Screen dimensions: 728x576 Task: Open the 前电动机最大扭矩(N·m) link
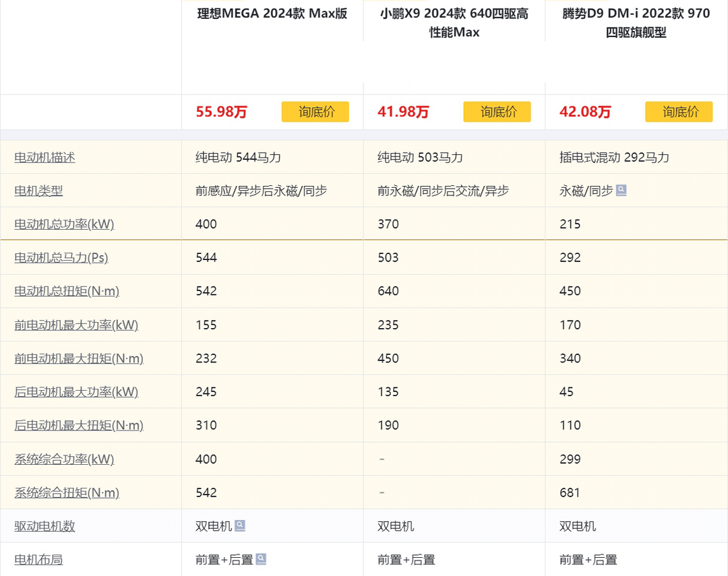[x=79, y=358]
